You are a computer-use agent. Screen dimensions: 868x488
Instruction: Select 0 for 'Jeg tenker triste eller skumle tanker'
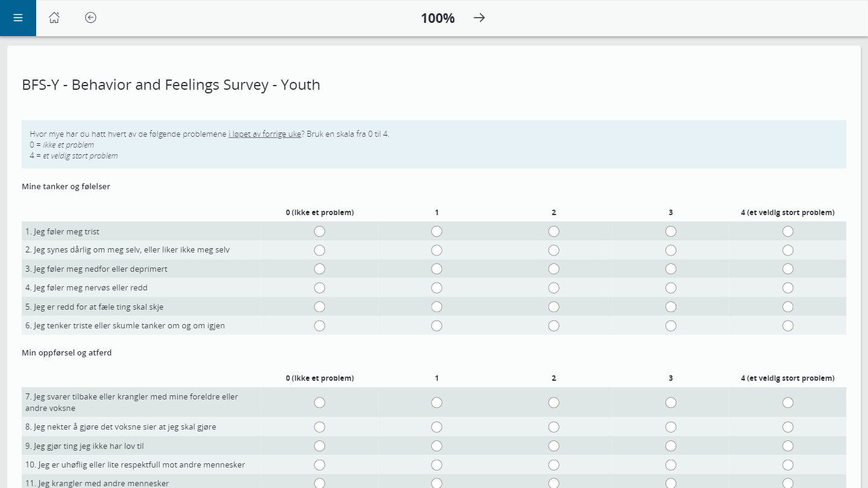319,325
